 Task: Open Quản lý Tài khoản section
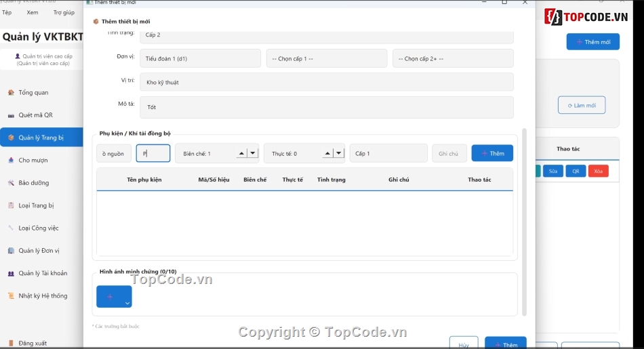pyautogui.click(x=41, y=273)
